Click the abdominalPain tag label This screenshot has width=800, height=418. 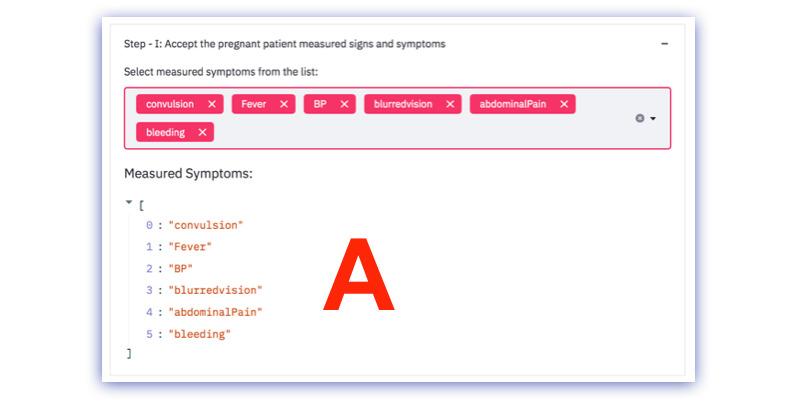[513, 104]
